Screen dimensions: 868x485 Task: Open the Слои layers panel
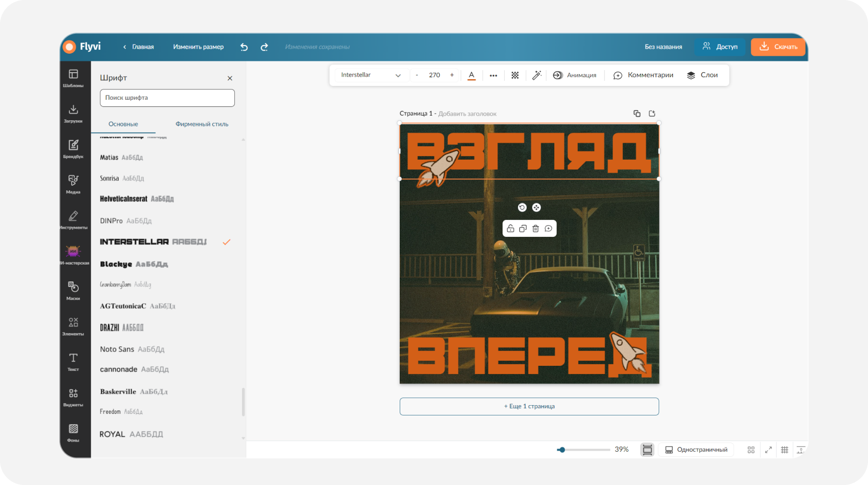point(702,75)
